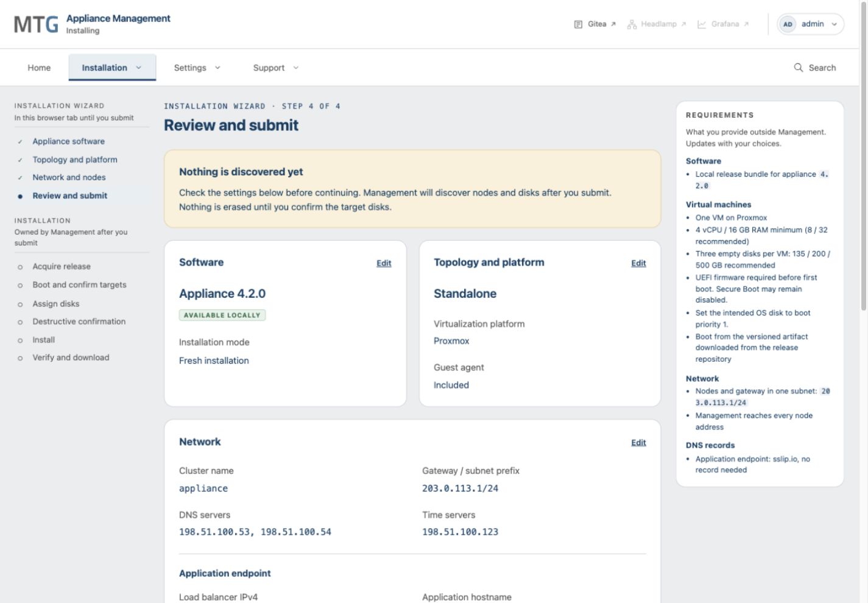This screenshot has width=868, height=603.
Task: Select Destructive confirmation step
Action: pyautogui.click(x=79, y=321)
